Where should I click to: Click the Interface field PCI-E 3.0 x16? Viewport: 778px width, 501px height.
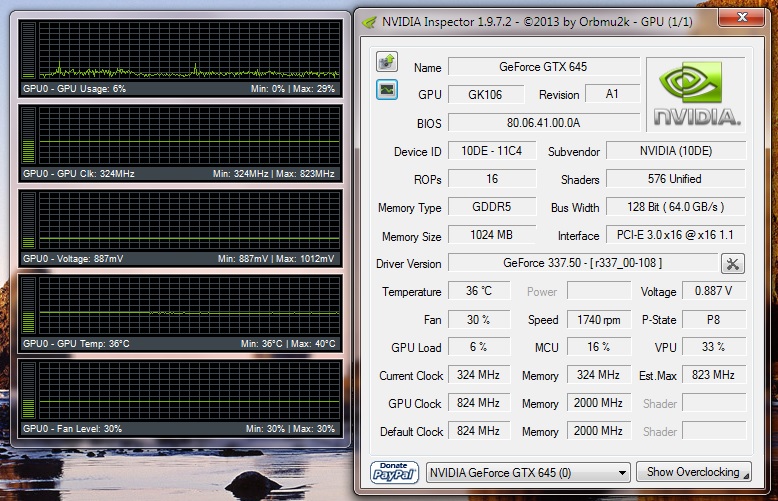pyautogui.click(x=676, y=235)
